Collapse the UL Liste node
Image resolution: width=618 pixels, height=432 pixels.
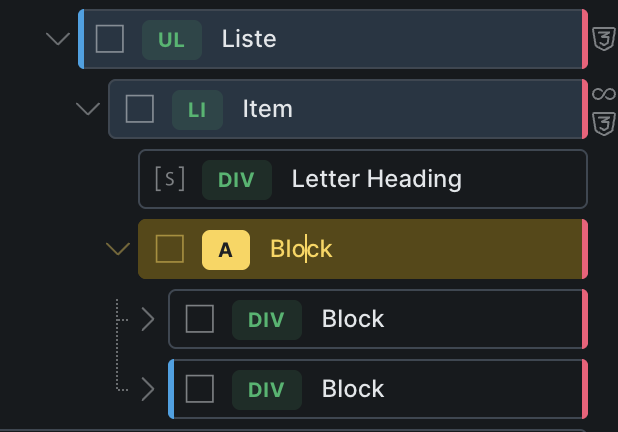tap(58, 39)
